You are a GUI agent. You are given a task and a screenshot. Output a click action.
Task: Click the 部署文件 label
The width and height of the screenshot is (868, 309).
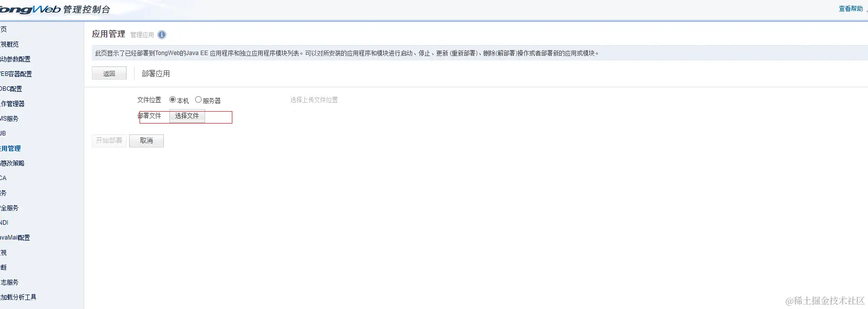(x=149, y=116)
